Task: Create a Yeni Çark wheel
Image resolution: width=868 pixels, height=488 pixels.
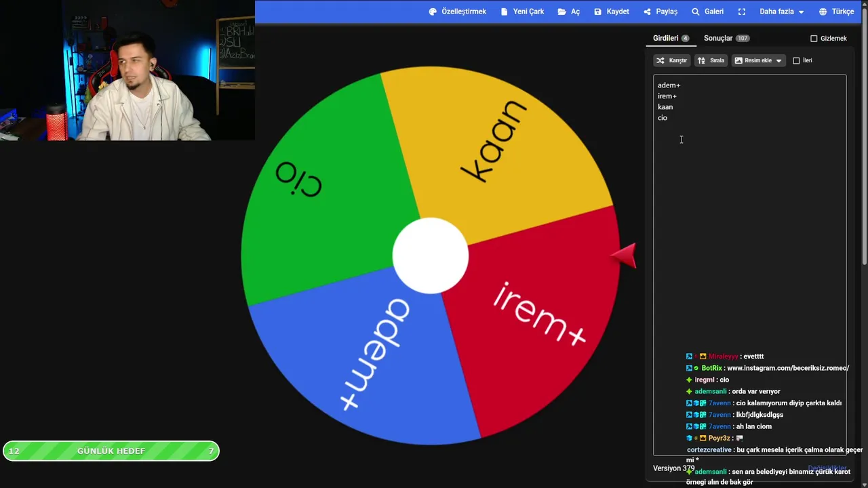Action: pos(522,12)
